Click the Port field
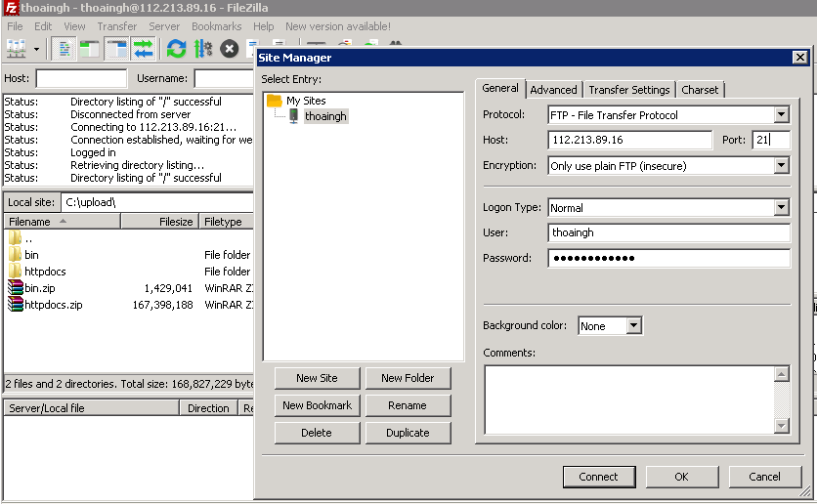 pos(771,140)
